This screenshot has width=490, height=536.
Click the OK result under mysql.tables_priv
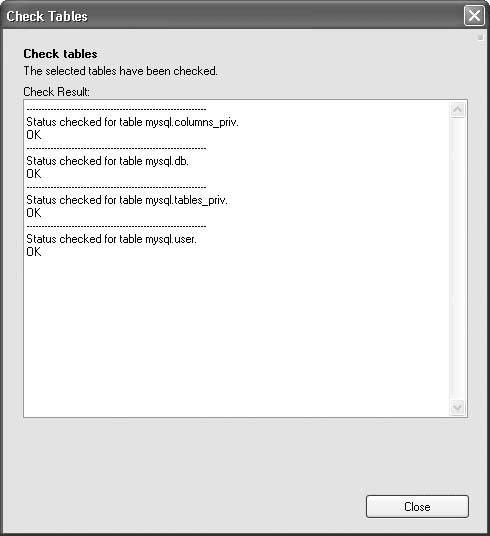pos(34,213)
